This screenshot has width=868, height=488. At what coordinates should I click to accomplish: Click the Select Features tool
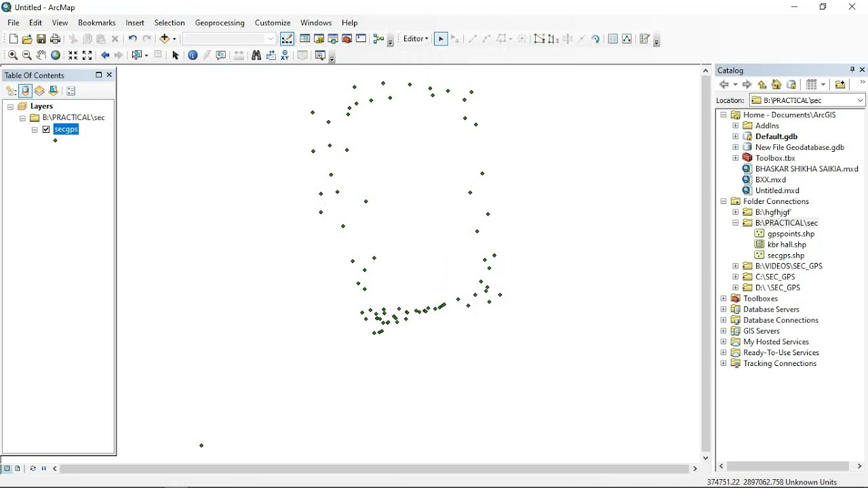pyautogui.click(x=138, y=56)
